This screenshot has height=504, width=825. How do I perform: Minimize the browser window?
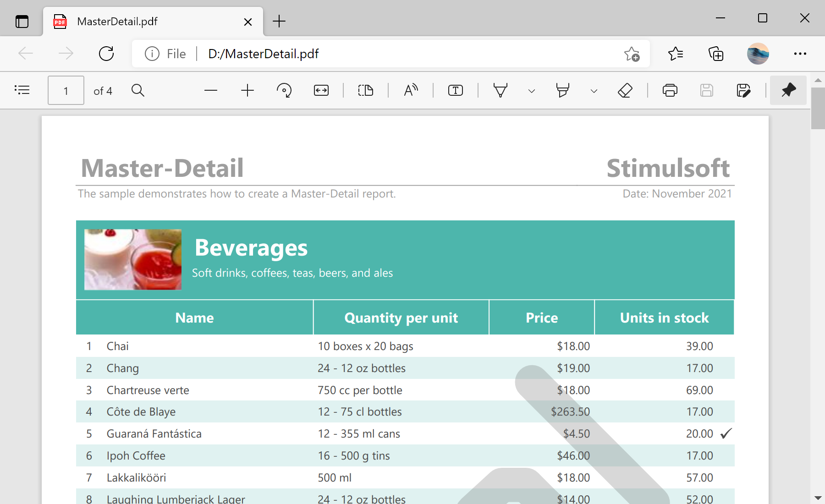(720, 18)
